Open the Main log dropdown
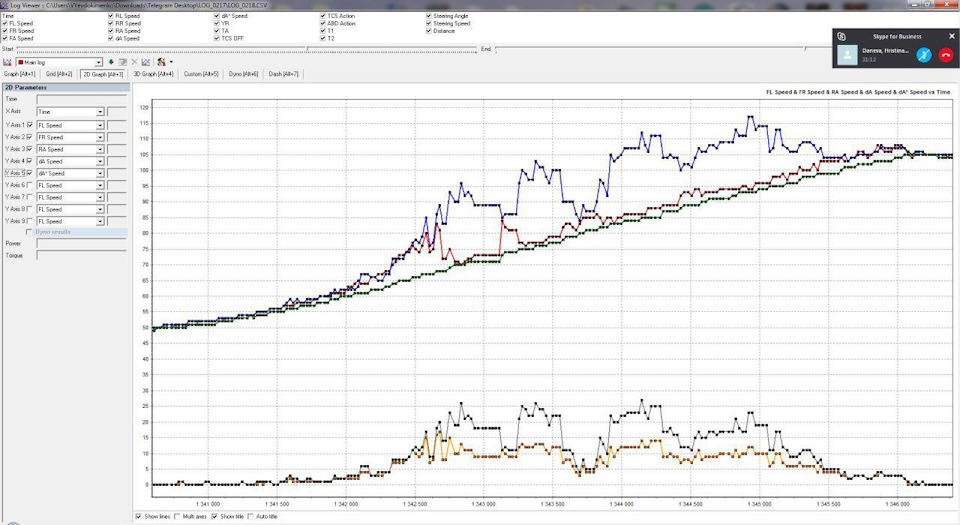The width and height of the screenshot is (960, 525). click(x=99, y=62)
